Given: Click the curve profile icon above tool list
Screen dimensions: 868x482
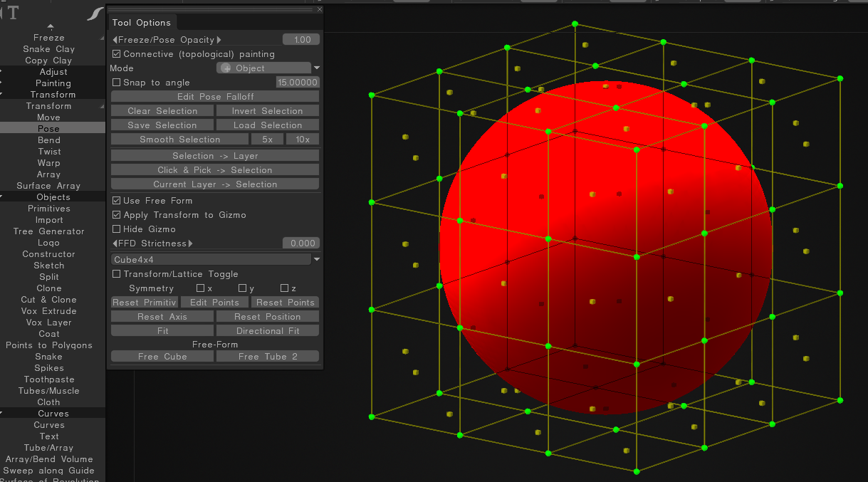Looking at the screenshot, I should click(x=95, y=14).
